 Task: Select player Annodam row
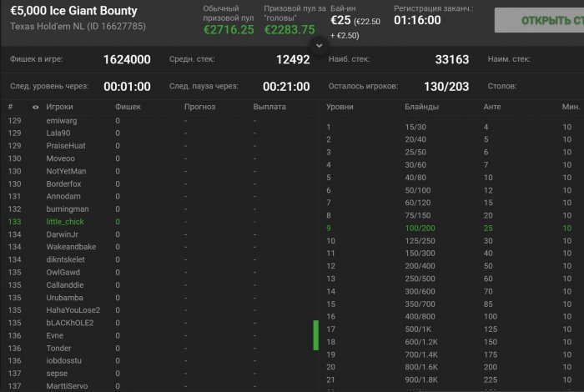(160, 196)
